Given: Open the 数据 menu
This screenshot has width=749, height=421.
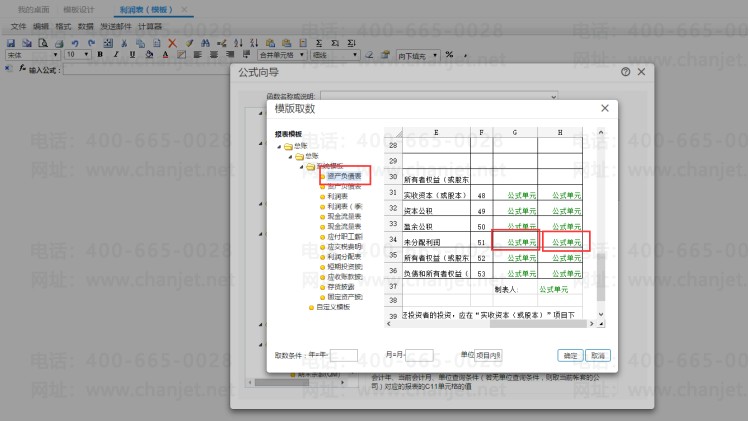Looking at the screenshot, I should point(86,26).
